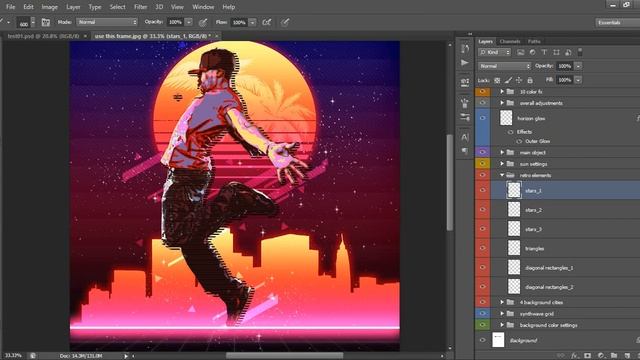This screenshot has width=640, height=360.
Task: Expand the overall adjustments group
Action: coord(502,103)
